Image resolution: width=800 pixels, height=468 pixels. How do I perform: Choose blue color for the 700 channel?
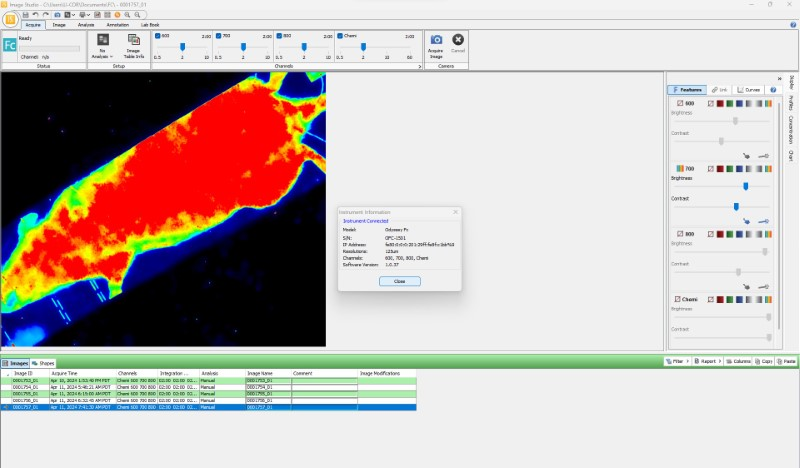[x=739, y=169]
